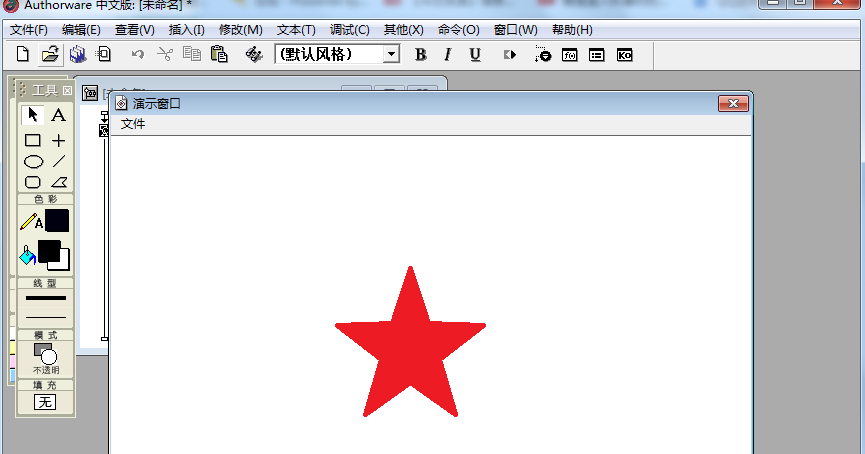Open the Variables window icon
The image size is (865, 454).
(596, 55)
